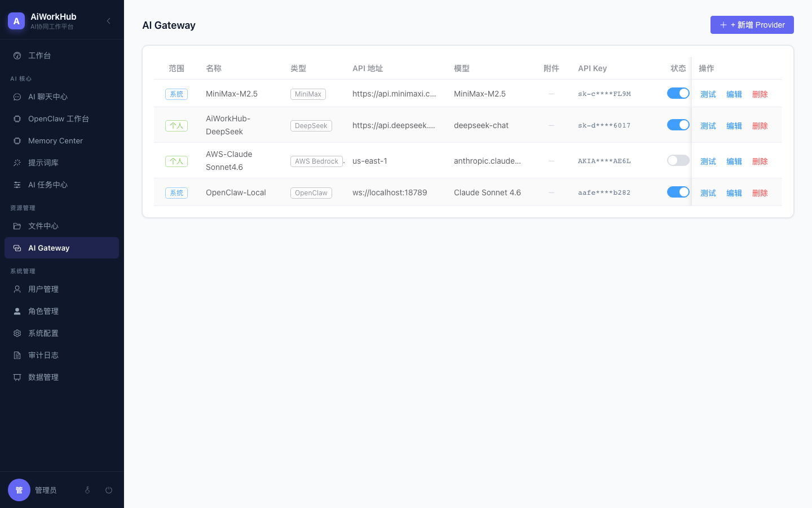Click the 状态 column header
Screen dimensions: 812x508
tap(678, 68)
